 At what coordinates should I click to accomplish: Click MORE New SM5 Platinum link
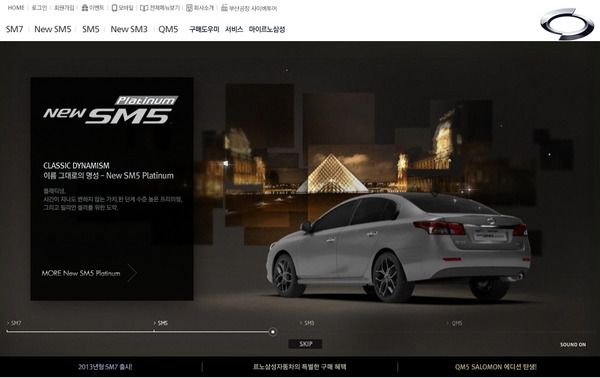click(81, 273)
